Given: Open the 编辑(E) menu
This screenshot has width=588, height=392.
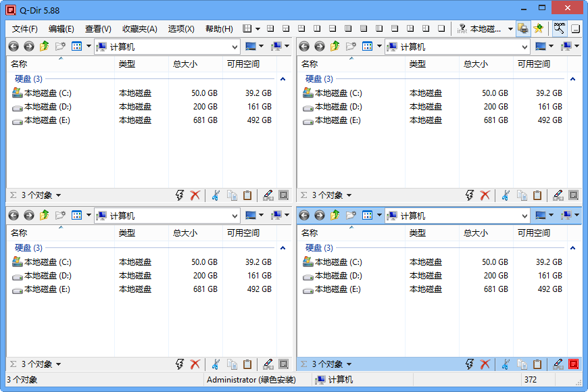Looking at the screenshot, I should tap(61, 28).
